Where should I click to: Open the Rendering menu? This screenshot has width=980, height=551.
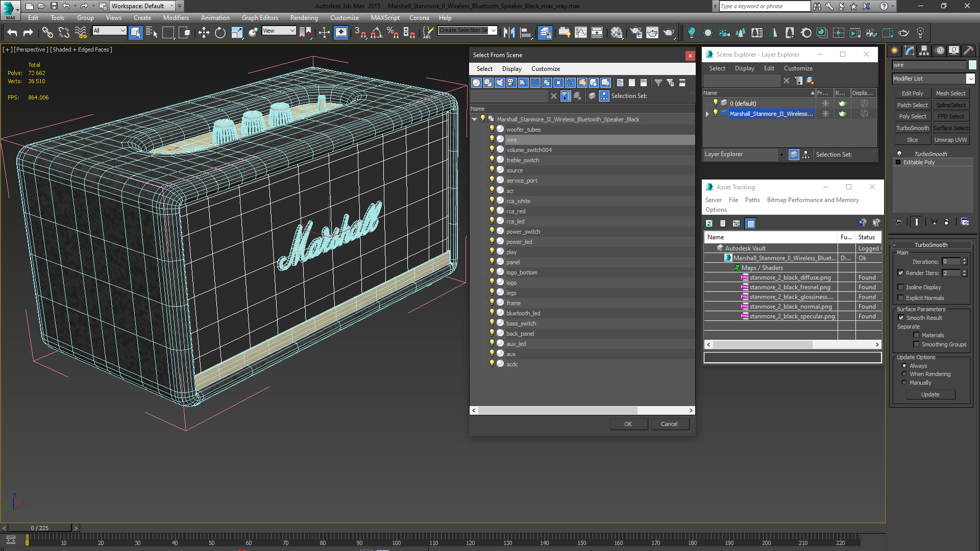[304, 18]
